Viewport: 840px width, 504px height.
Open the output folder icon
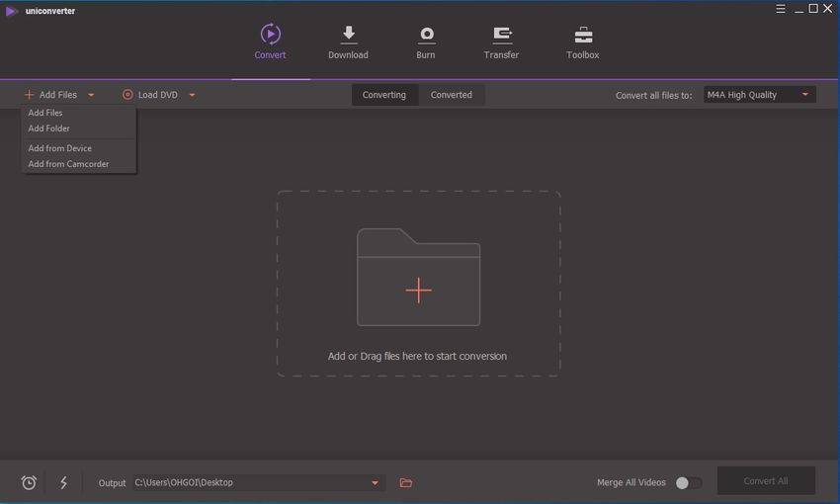[x=406, y=482]
